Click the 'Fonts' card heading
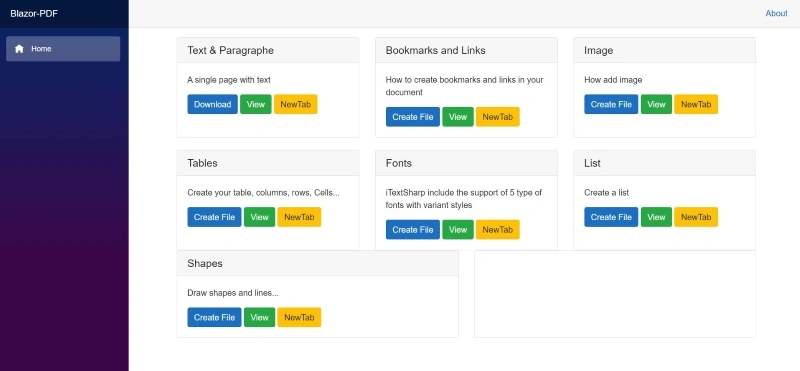The image size is (800, 371). tap(398, 163)
